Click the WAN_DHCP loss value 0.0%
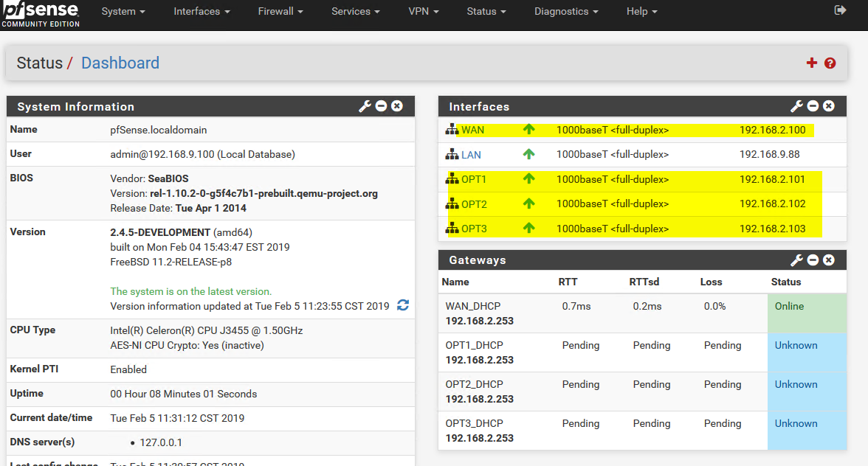Viewport: 868px width, 466px height. click(x=714, y=306)
